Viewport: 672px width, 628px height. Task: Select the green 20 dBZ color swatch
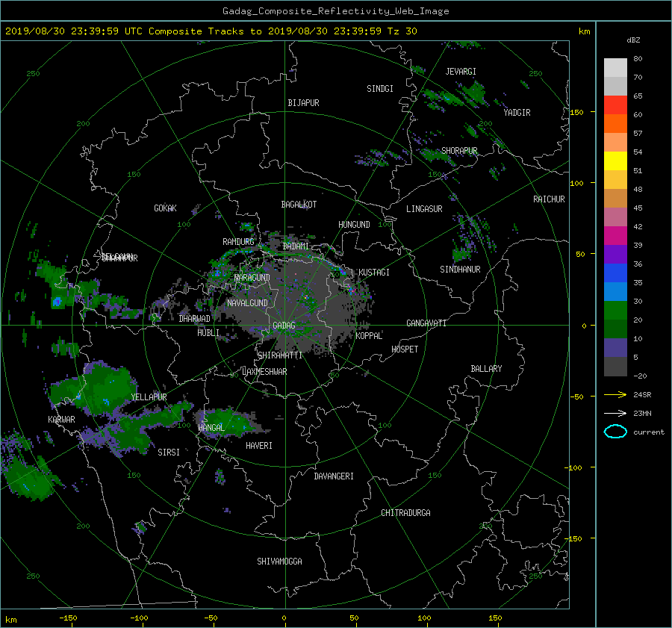tap(615, 310)
